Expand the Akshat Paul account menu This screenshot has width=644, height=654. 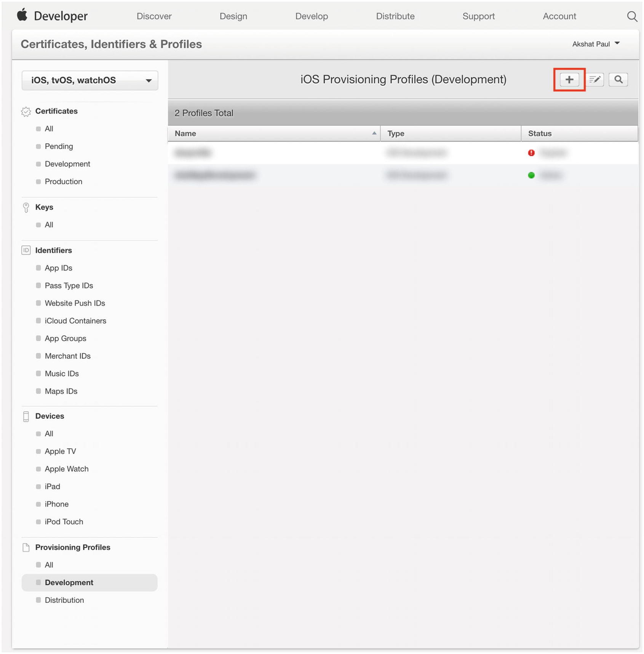point(596,44)
